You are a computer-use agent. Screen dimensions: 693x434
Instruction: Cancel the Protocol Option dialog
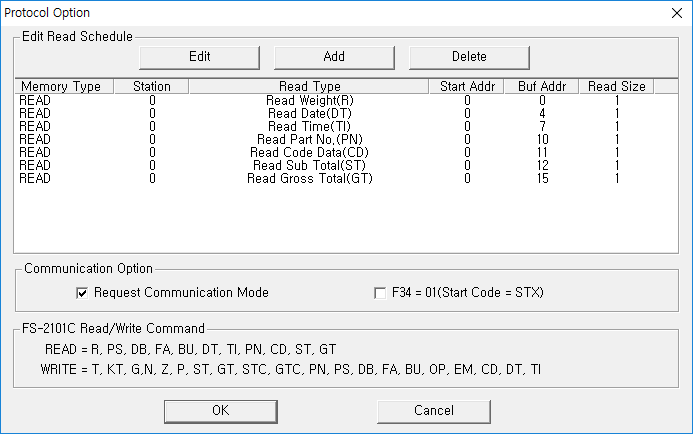coord(434,411)
